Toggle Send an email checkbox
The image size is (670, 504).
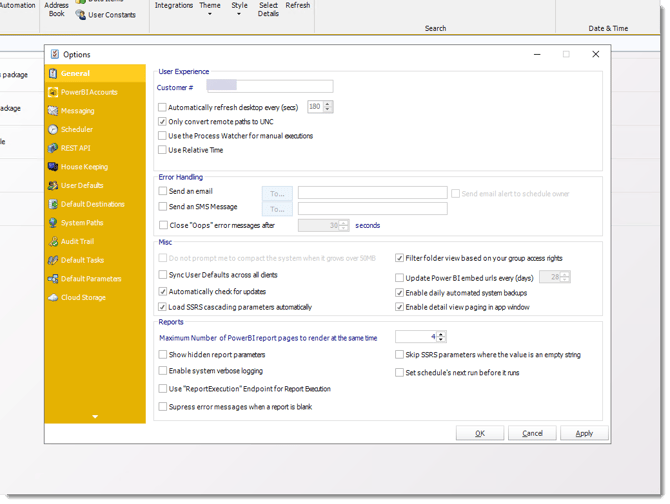pyautogui.click(x=163, y=191)
